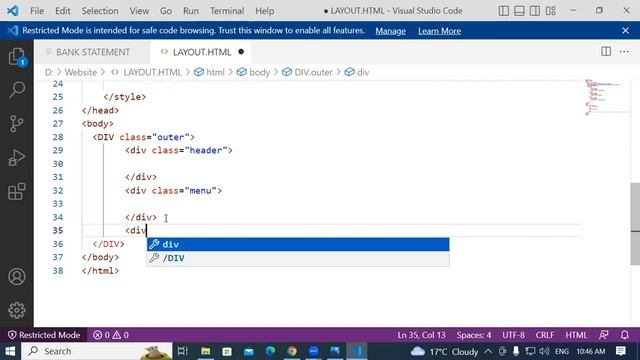Open the notifications bell icon
Viewport: 640px width, 360px height.
[624, 335]
